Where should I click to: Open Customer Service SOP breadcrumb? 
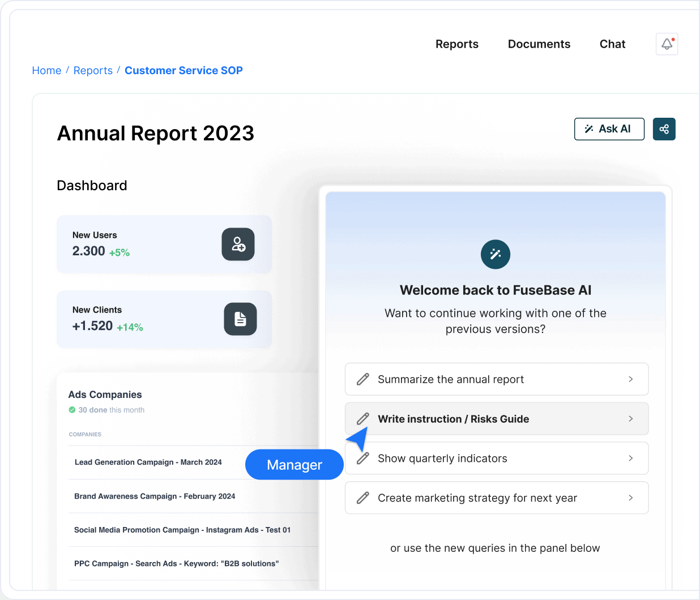pos(183,71)
